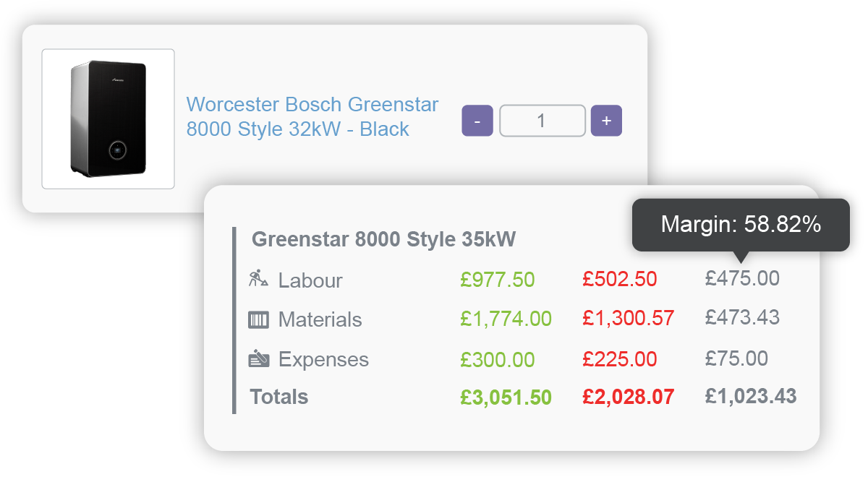Click the Labour profit £475.00
Screen dimensions: 868x482
(743, 279)
